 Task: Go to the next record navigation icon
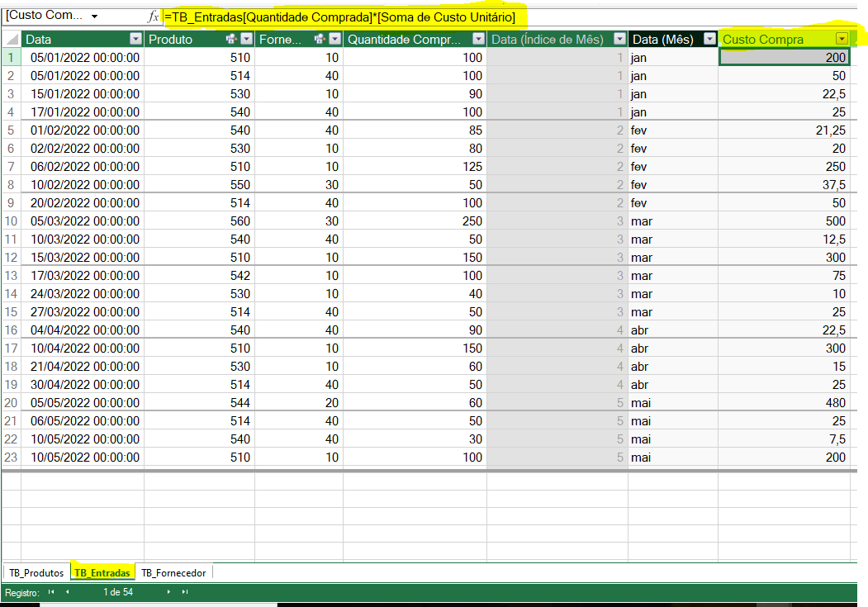pyautogui.click(x=168, y=592)
